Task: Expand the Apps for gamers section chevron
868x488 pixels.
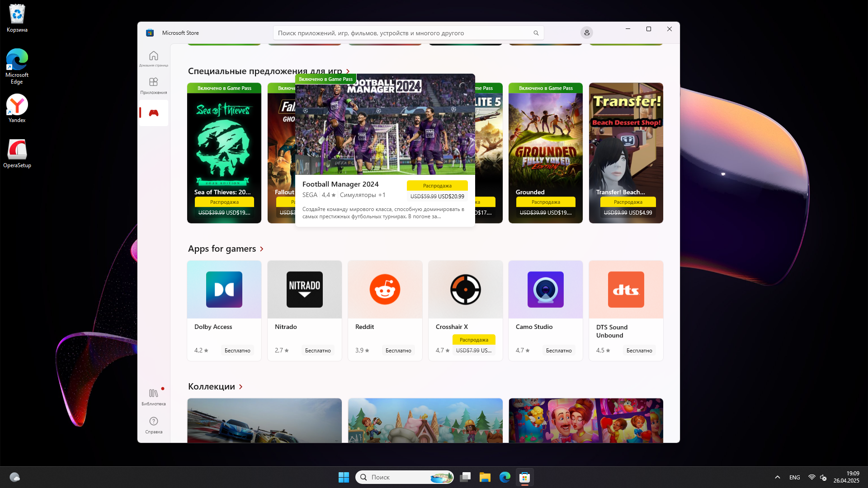Action: (x=262, y=249)
